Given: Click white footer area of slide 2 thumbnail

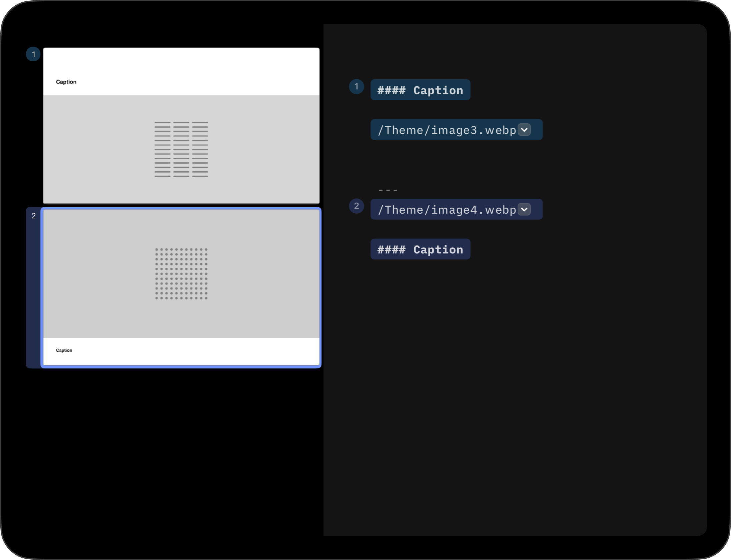Looking at the screenshot, I should pos(200,352).
